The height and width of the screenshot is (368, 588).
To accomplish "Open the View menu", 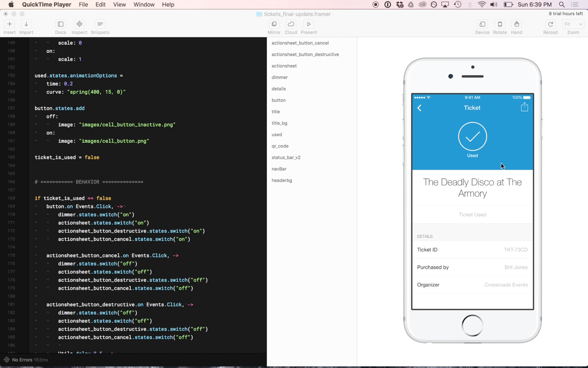I will point(119,5).
